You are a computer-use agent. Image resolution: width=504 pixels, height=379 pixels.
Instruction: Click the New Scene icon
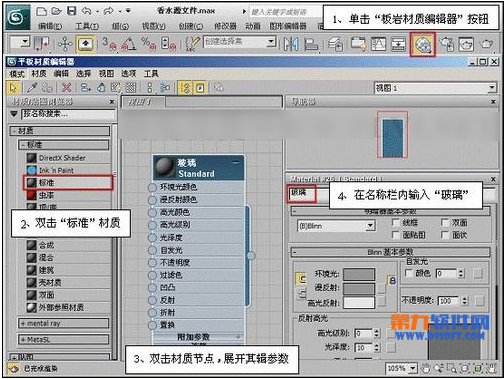tap(41, 11)
